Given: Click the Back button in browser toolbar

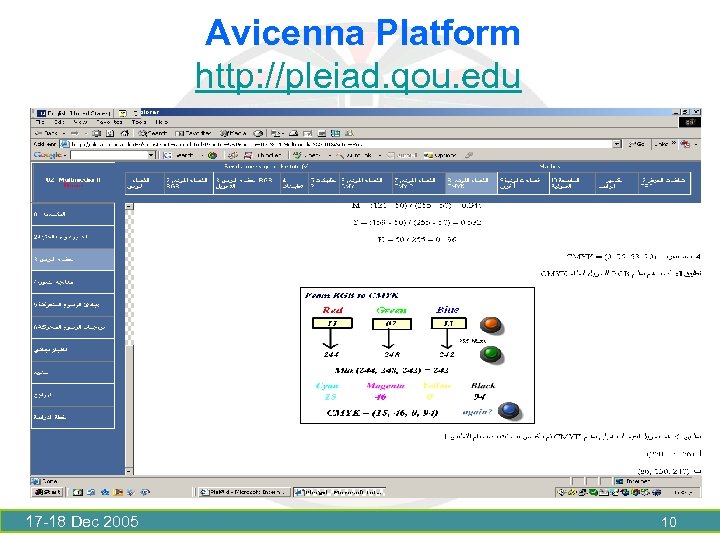Looking at the screenshot, I should [47, 133].
